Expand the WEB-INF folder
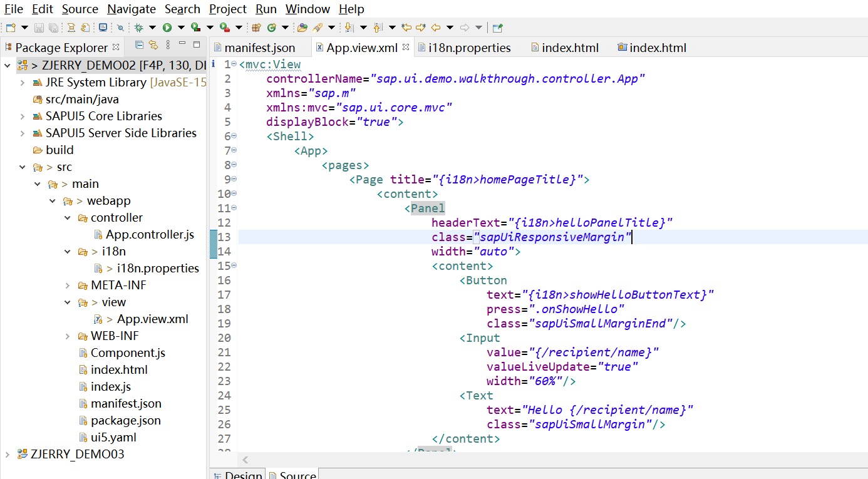This screenshot has width=868, height=479. point(67,336)
